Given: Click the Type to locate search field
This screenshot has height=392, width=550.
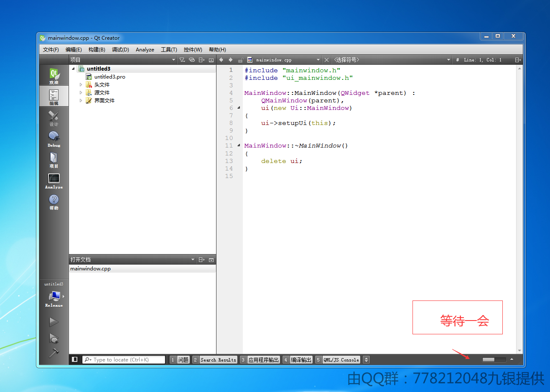Looking at the screenshot, I should (x=124, y=360).
